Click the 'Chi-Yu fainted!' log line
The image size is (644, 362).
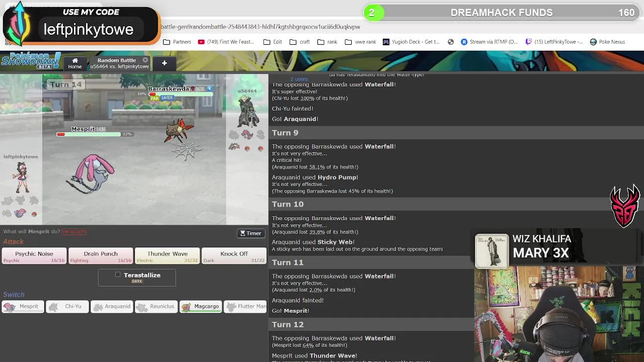point(292,109)
